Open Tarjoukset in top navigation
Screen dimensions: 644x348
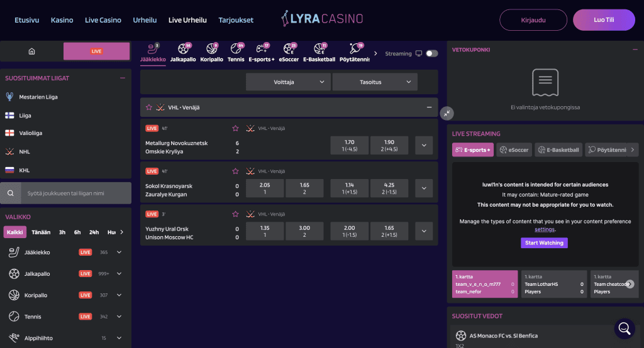pos(236,19)
